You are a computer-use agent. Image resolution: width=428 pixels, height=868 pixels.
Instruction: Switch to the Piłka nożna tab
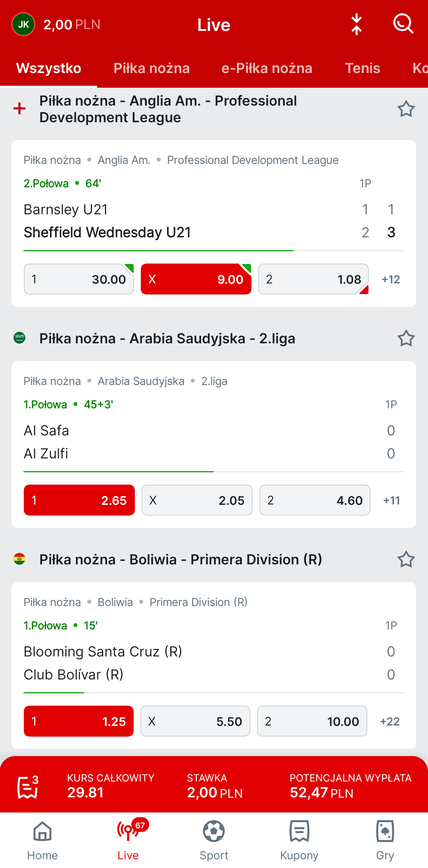pos(152,68)
